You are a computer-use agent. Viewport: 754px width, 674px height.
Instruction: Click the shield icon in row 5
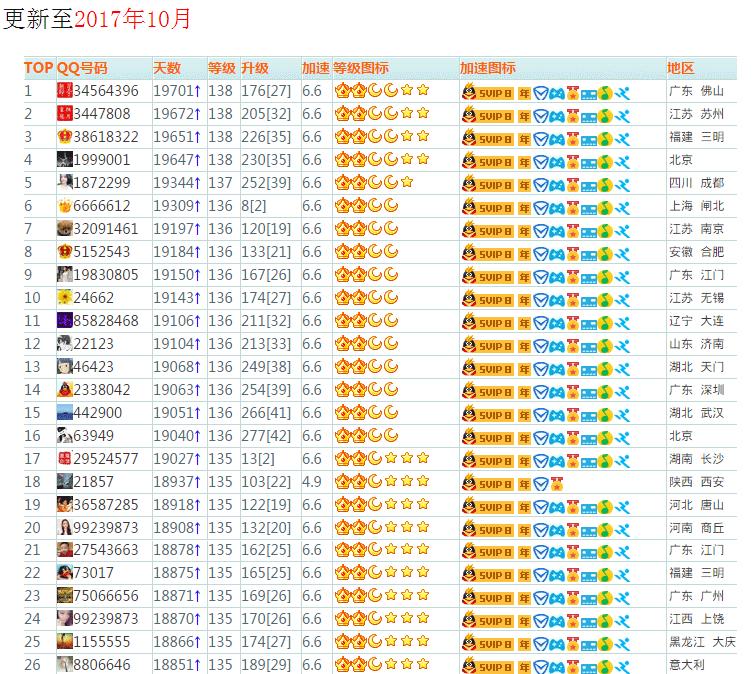[x=540, y=183]
